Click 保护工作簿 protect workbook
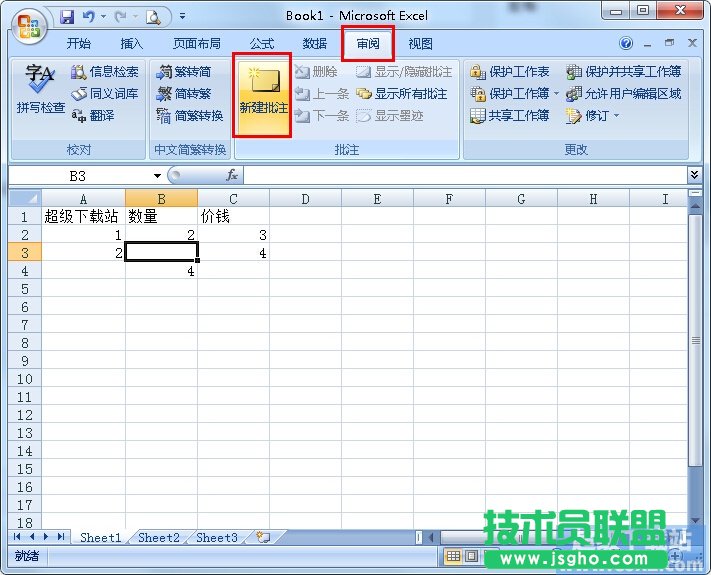The width and height of the screenshot is (711, 575). (510, 94)
